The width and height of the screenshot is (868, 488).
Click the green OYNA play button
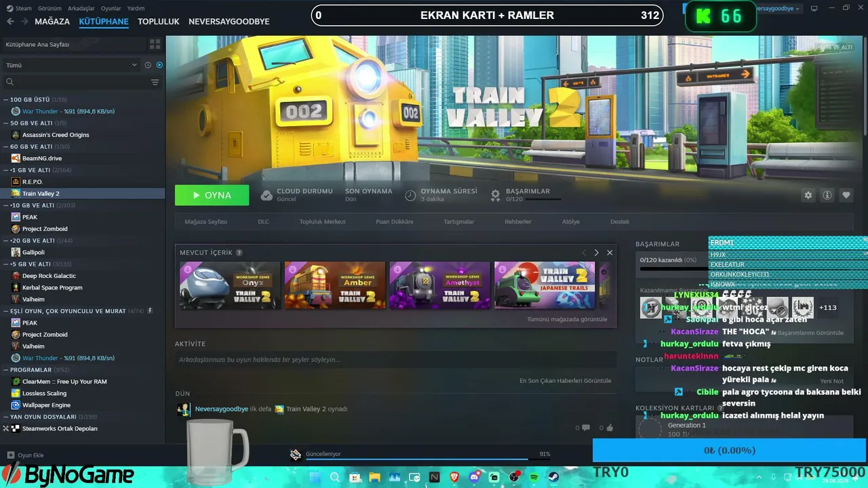[212, 195]
